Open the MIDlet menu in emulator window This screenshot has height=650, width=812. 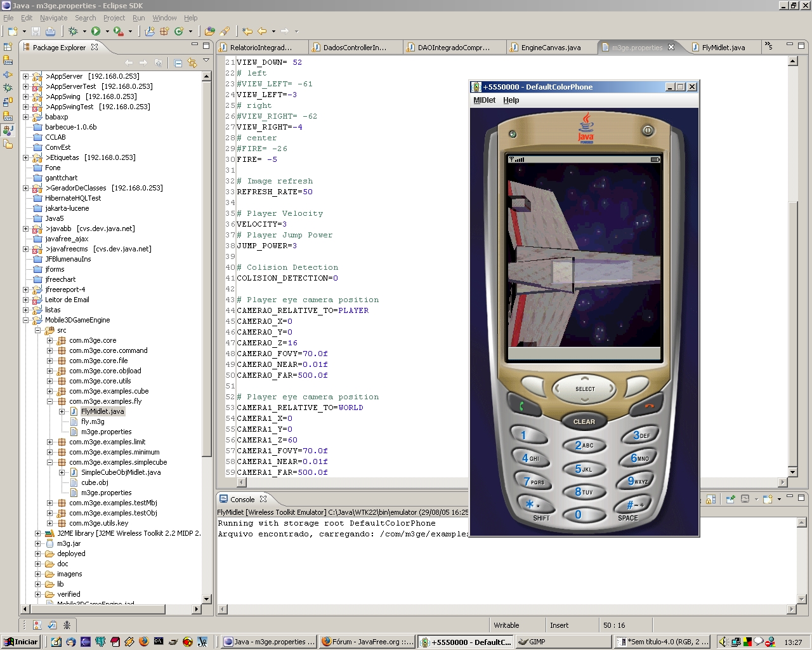[484, 100]
